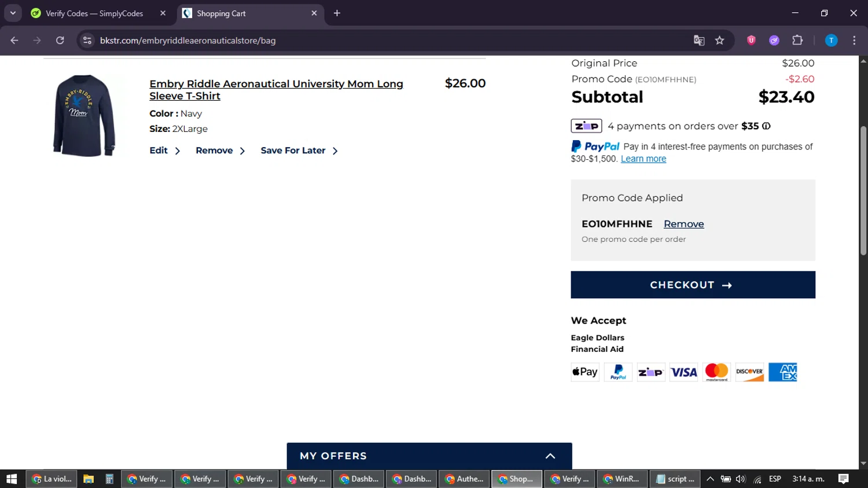868x488 pixels.
Task: Open Chrome three-dot menu
Action: (854, 41)
